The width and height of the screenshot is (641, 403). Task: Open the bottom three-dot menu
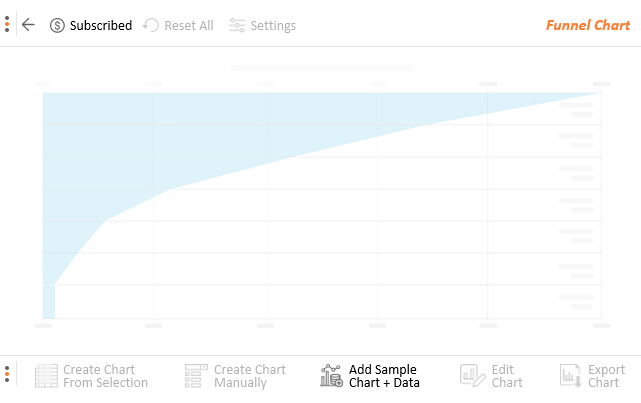coord(7,374)
